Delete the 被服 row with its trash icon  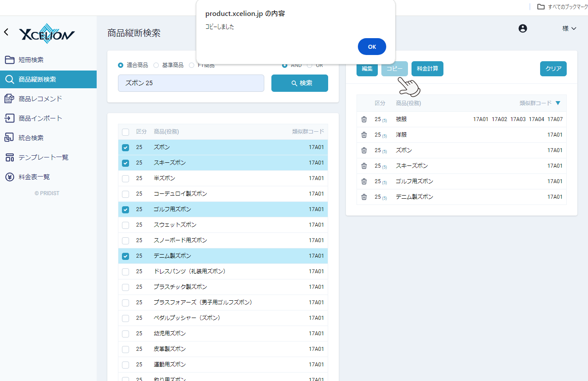point(364,119)
